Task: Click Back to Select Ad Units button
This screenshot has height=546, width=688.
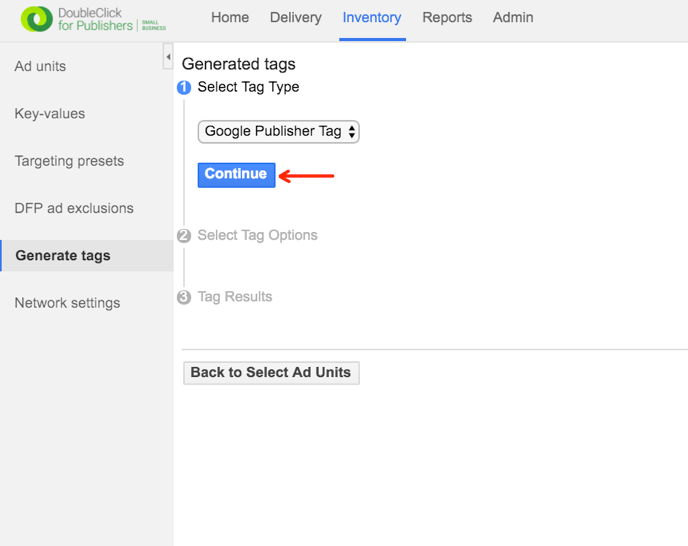Action: point(271,373)
